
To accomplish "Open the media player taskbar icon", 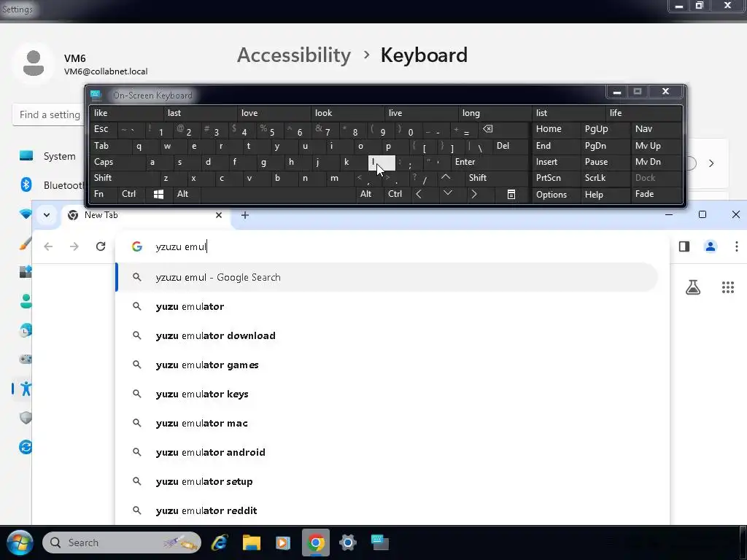I will pos(283,542).
